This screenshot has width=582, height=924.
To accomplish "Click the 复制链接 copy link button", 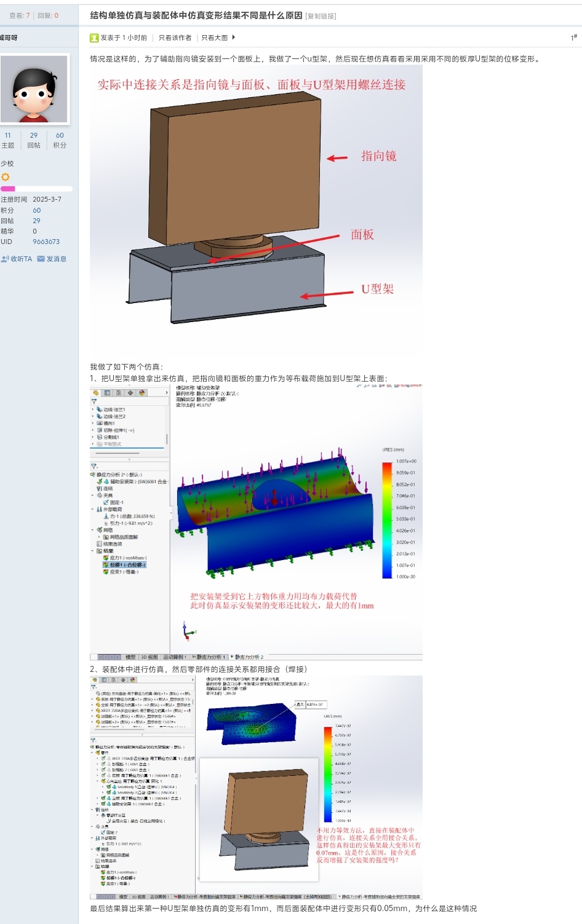I will tap(321, 16).
